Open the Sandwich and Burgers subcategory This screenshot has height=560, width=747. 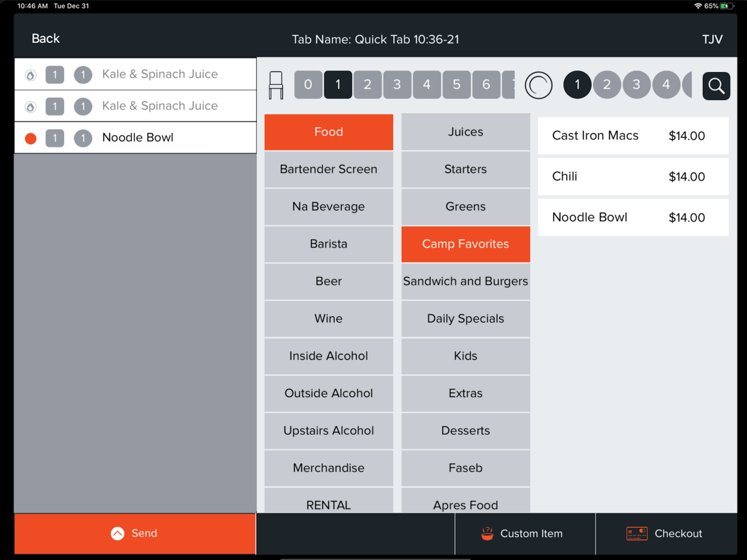pos(465,281)
